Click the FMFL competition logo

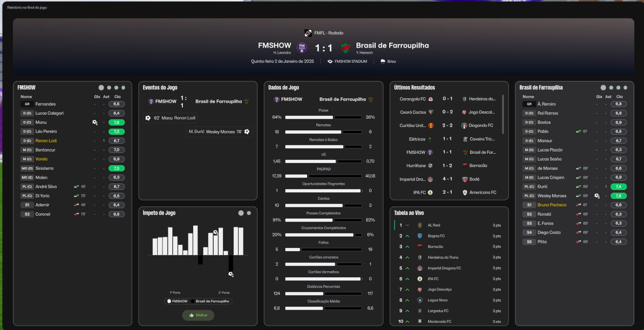click(308, 33)
